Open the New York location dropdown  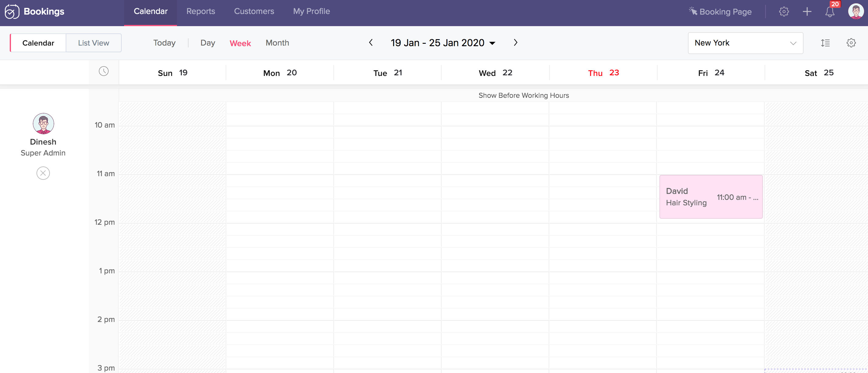[745, 43]
